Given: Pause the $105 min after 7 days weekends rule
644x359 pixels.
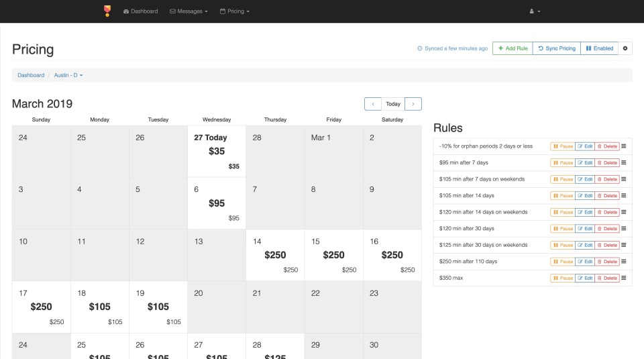Looking at the screenshot, I should tap(563, 179).
